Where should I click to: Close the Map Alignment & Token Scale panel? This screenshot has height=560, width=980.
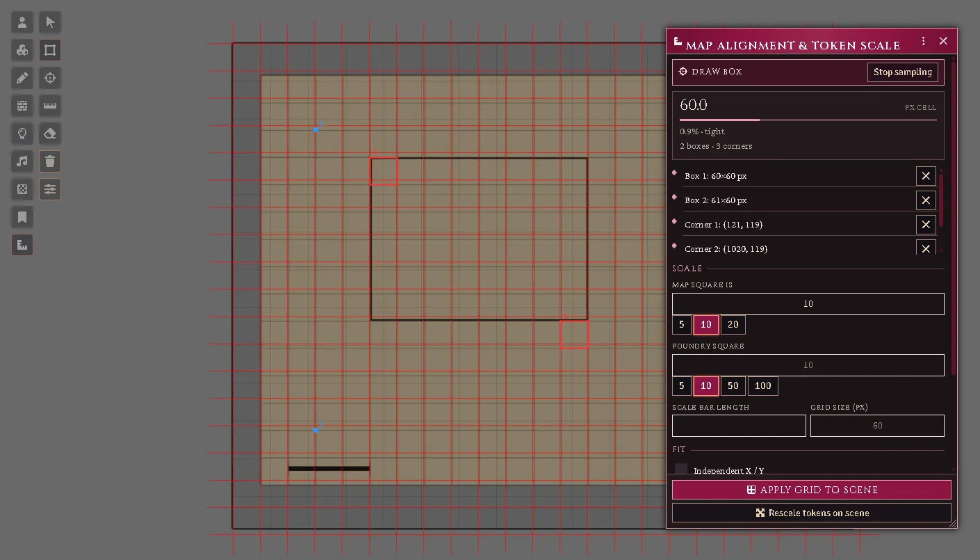click(943, 41)
